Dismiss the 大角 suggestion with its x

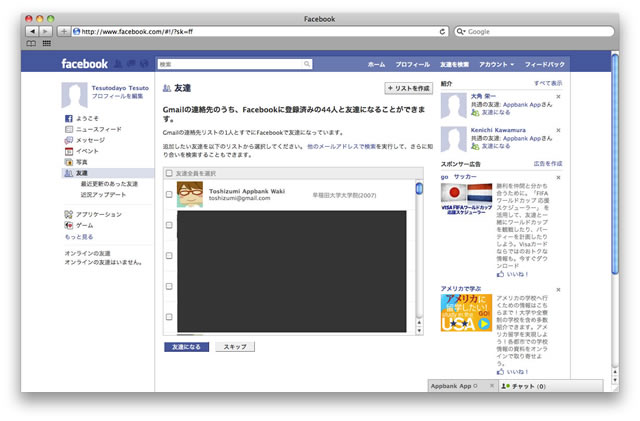tap(558, 97)
